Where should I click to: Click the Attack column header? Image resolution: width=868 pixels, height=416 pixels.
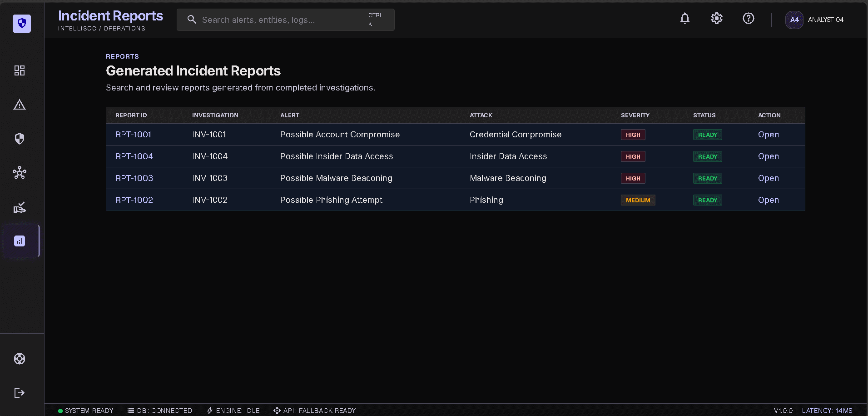[x=481, y=115]
